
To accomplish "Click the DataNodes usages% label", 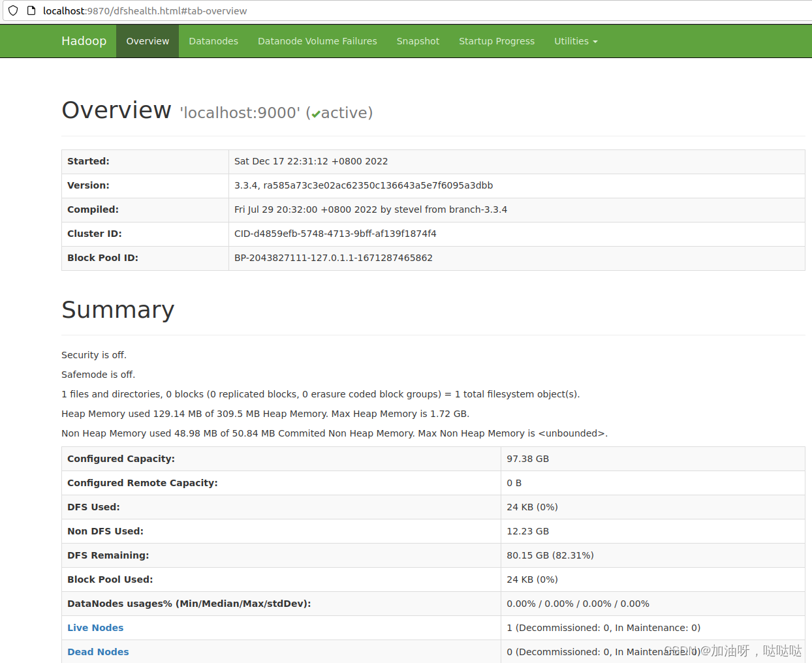I will [x=189, y=604].
